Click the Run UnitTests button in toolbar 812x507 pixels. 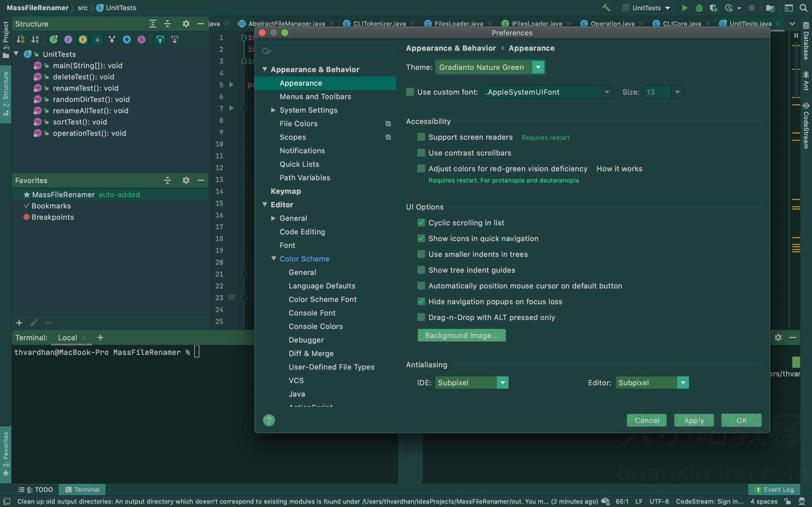pyautogui.click(x=684, y=8)
